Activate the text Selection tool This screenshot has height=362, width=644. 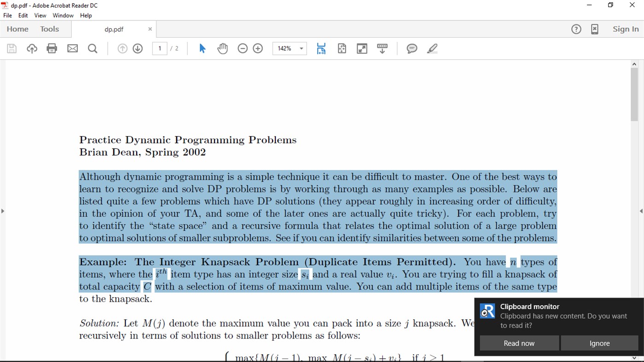(x=202, y=48)
